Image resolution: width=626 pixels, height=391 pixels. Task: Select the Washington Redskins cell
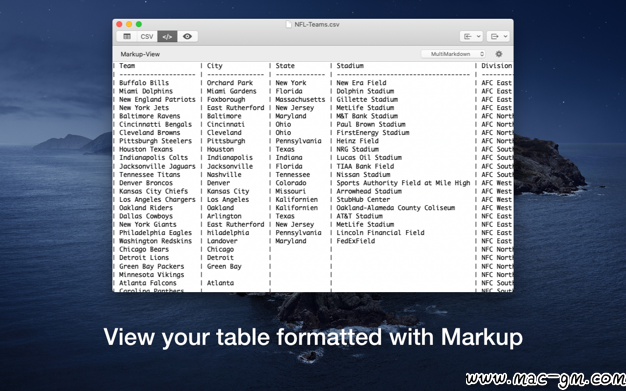click(x=155, y=241)
